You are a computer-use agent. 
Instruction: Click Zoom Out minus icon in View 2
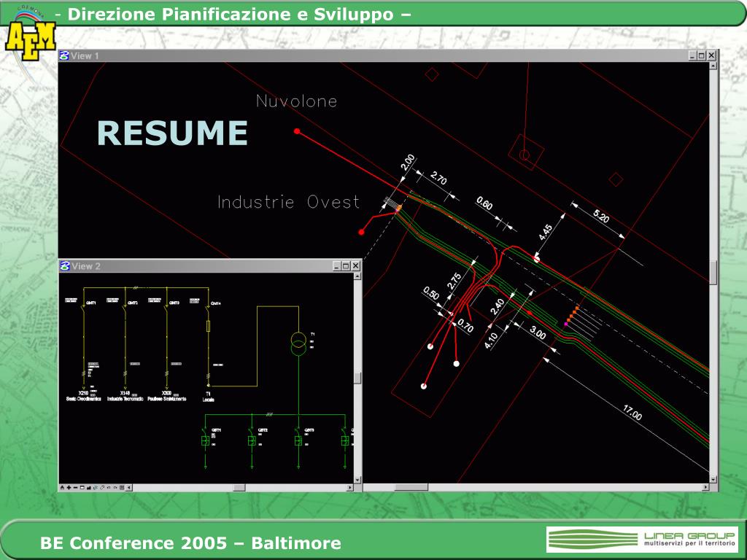76,488
